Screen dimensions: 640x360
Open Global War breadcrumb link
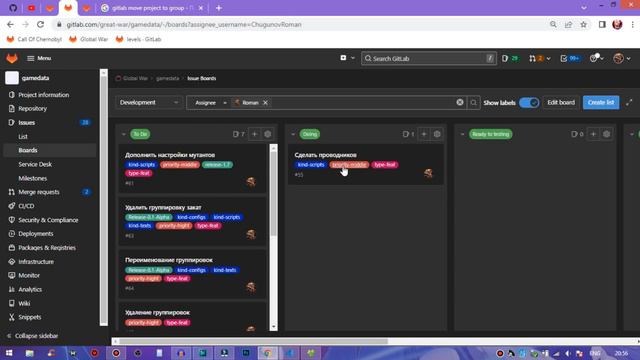click(x=135, y=78)
